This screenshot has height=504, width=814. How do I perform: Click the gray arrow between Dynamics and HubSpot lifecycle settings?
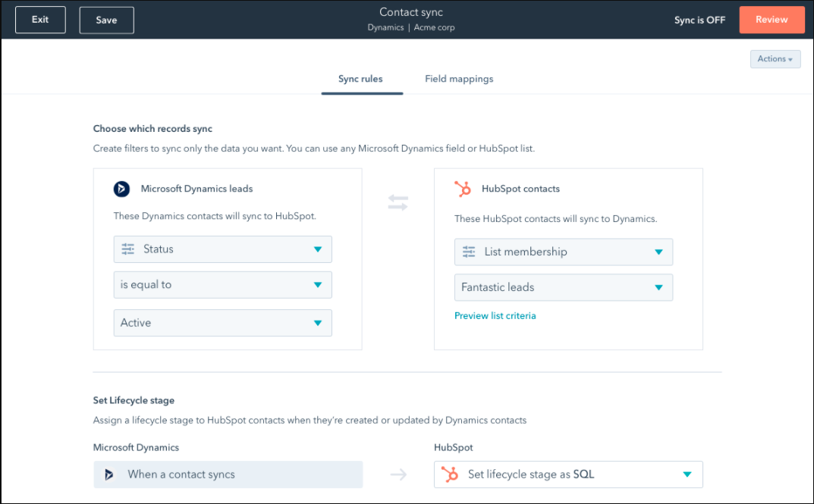[x=400, y=474]
